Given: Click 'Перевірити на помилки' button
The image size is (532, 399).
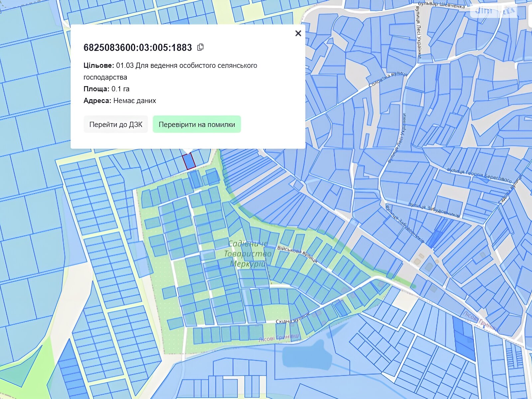Looking at the screenshot, I should tap(197, 124).
